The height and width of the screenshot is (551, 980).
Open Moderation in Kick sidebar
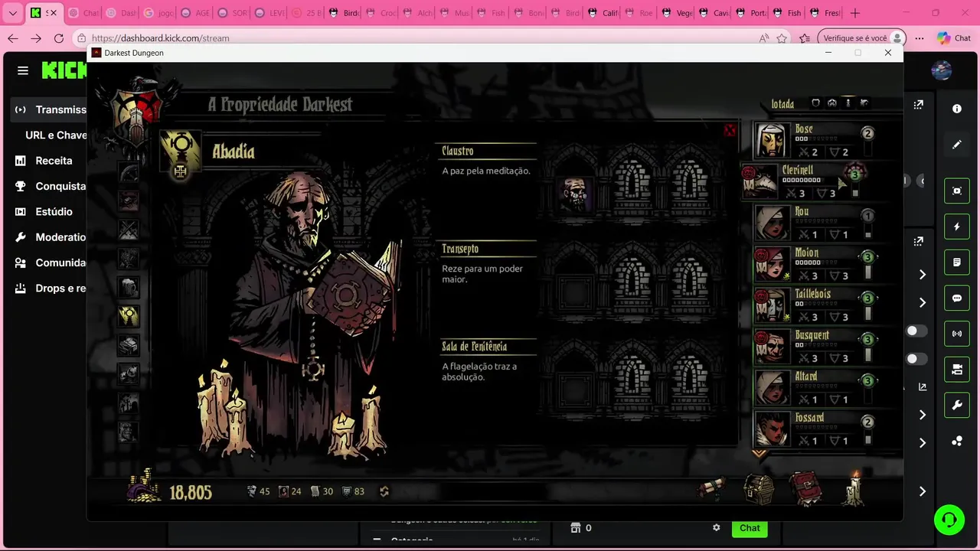50,237
